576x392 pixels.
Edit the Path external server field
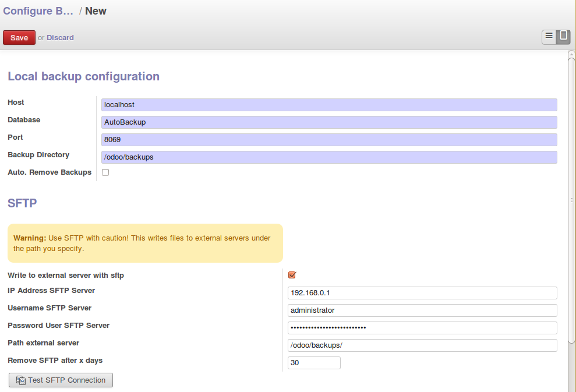click(422, 345)
